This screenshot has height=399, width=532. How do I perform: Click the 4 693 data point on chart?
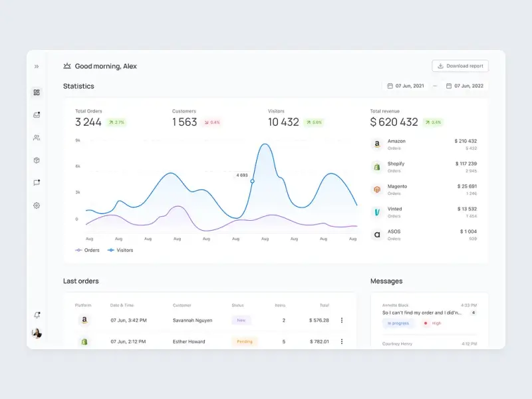click(252, 181)
